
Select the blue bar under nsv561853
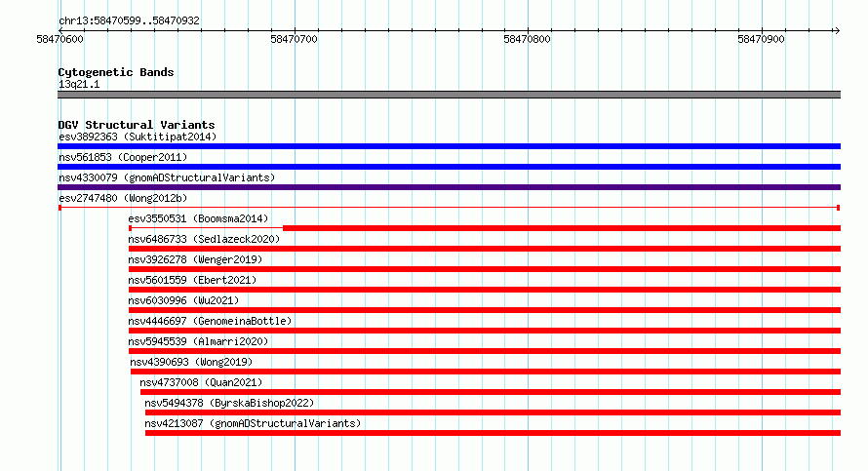coord(449,167)
